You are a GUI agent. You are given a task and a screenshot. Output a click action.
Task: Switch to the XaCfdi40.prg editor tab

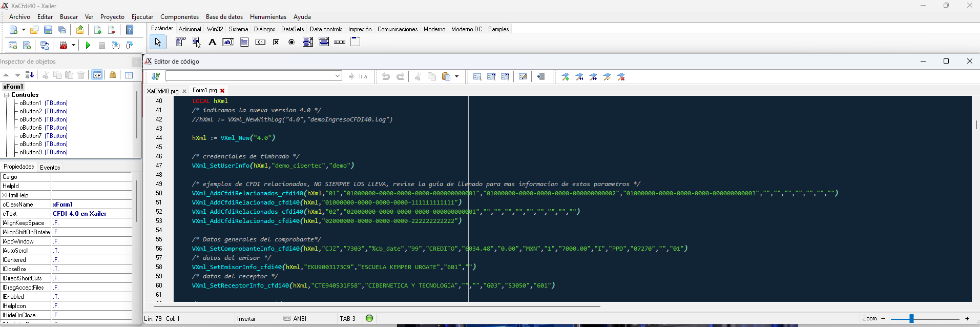(x=162, y=91)
